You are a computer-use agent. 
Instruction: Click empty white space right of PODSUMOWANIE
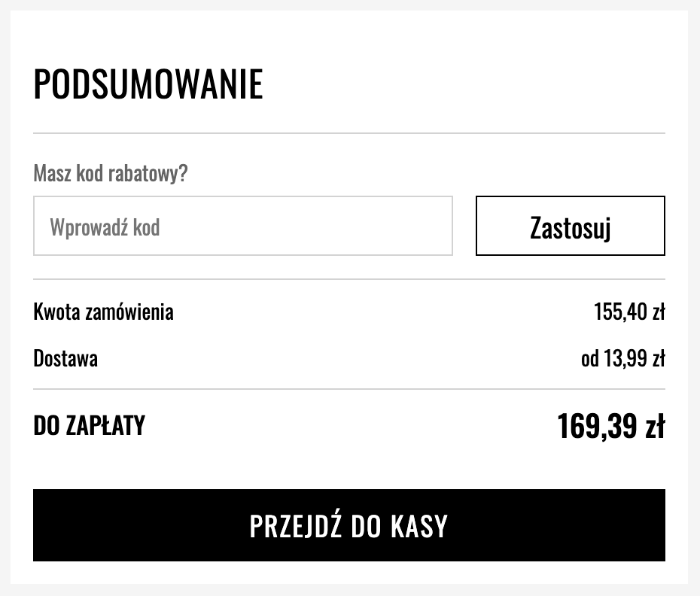point(467,84)
